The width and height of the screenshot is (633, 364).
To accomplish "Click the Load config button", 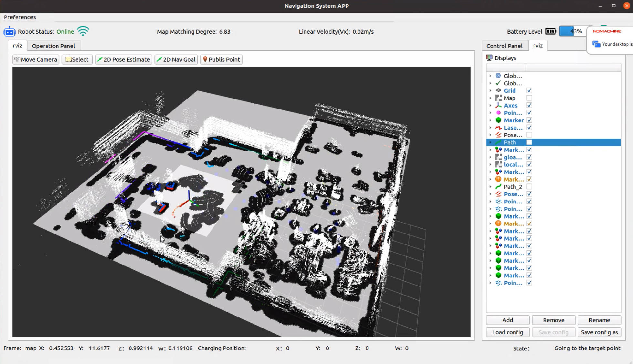I will pyautogui.click(x=507, y=332).
